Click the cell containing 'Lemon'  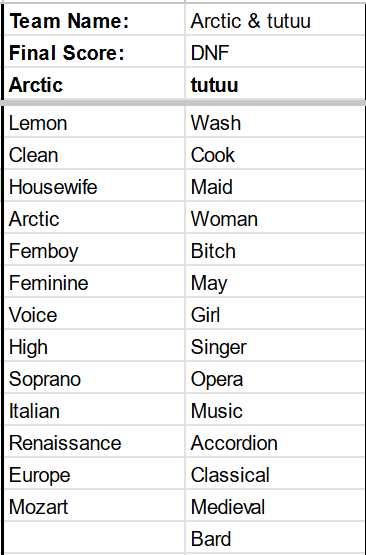pos(94,121)
